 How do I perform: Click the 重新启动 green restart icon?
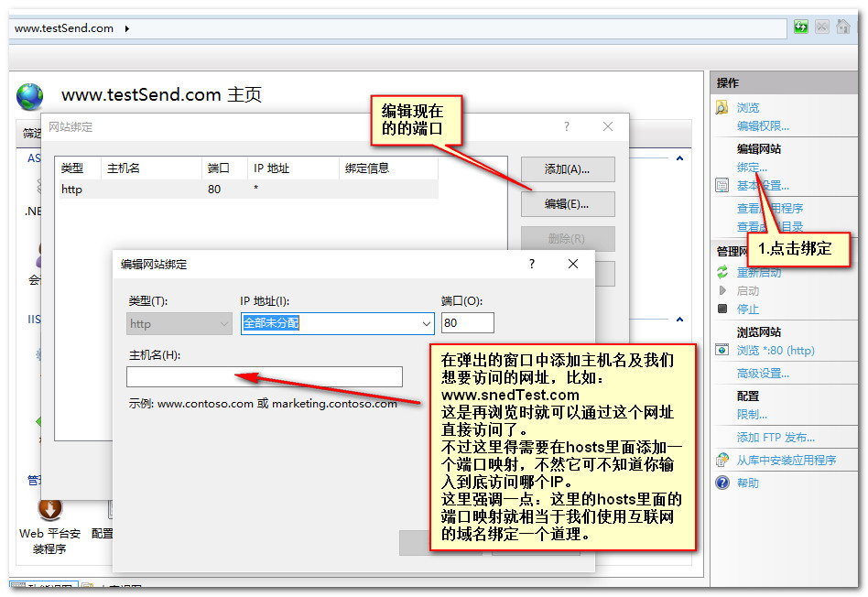[x=722, y=272]
